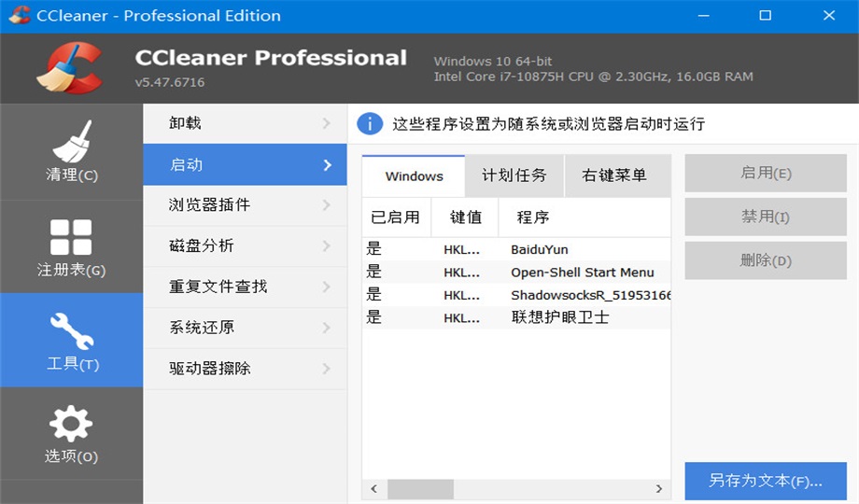Click the blue info icon beside the description
The image size is (859, 504).
(369, 124)
